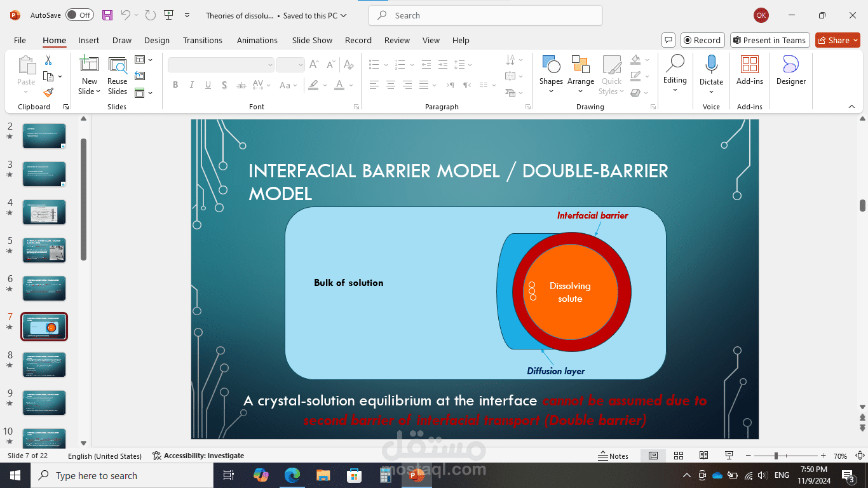Switch to Slide Sorter view
This screenshot has width=868, height=488.
[x=678, y=456]
